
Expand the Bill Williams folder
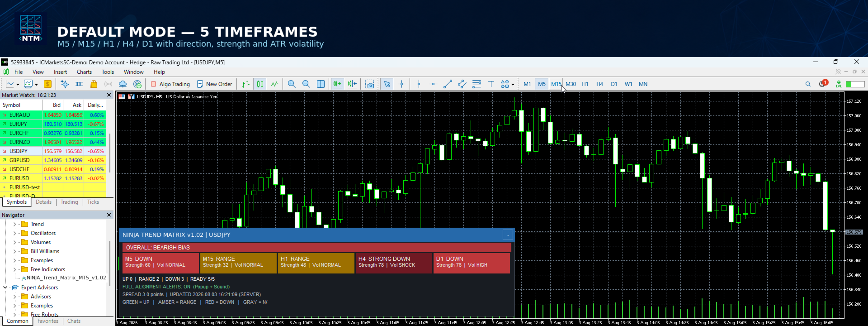click(x=14, y=251)
